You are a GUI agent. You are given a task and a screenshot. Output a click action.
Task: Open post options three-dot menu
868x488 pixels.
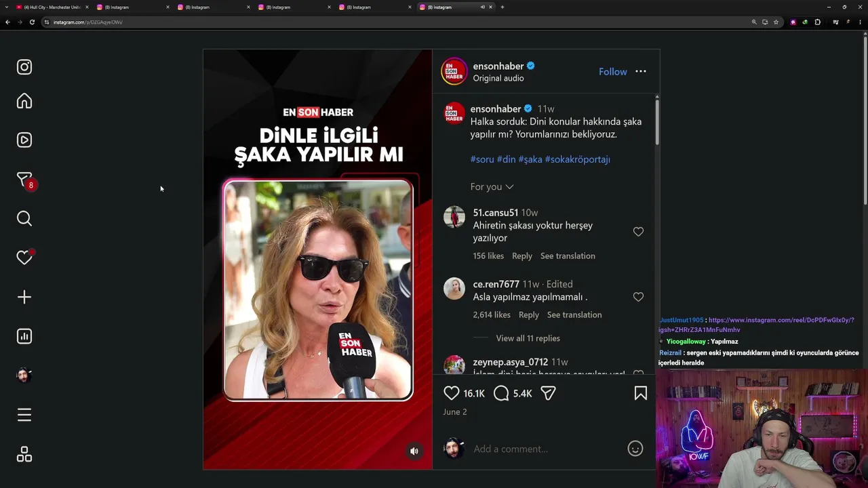point(641,71)
